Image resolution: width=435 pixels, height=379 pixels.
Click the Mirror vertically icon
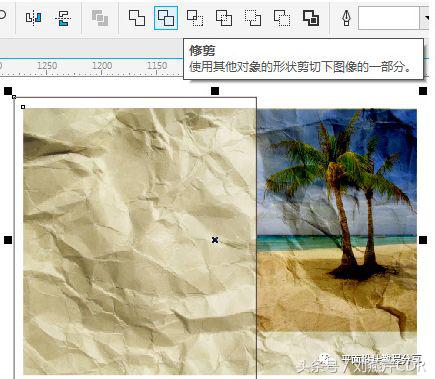[x=62, y=18]
